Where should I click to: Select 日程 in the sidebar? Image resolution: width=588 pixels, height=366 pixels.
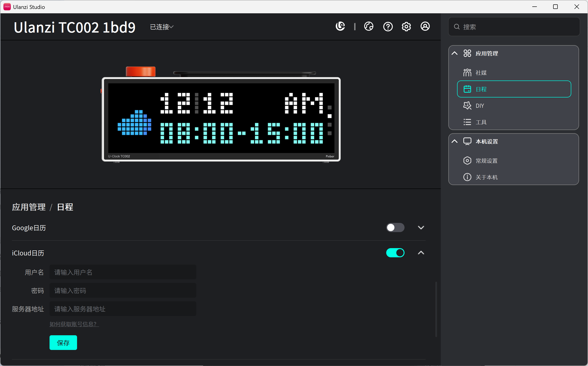(514, 89)
